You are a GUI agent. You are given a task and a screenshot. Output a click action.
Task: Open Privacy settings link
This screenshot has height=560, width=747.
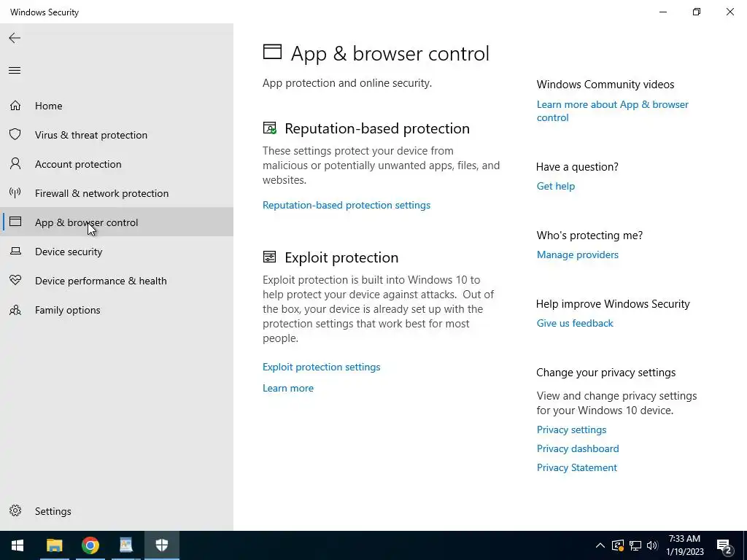571,429
